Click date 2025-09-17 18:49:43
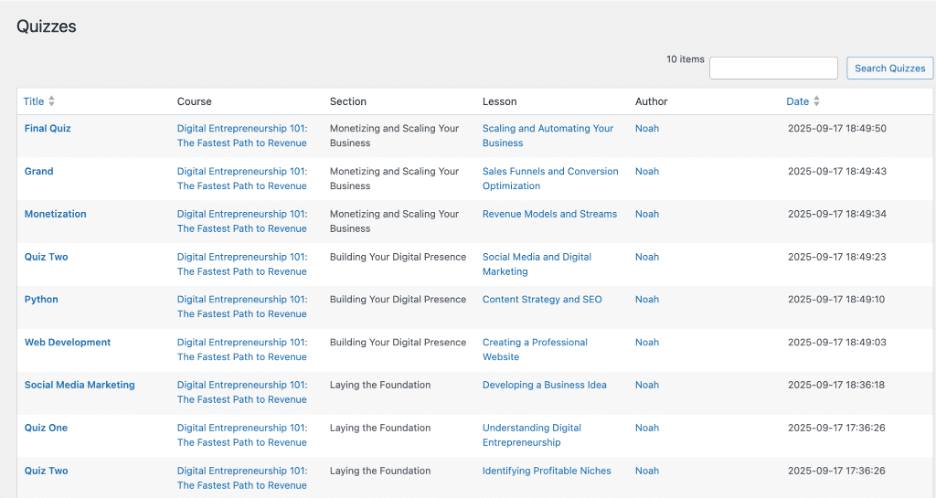The image size is (936, 498). [837, 171]
